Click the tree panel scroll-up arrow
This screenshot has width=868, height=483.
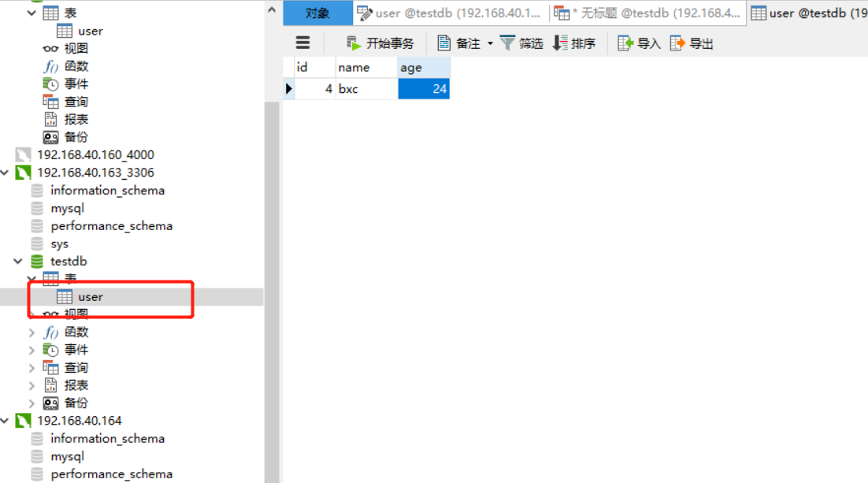272,9
